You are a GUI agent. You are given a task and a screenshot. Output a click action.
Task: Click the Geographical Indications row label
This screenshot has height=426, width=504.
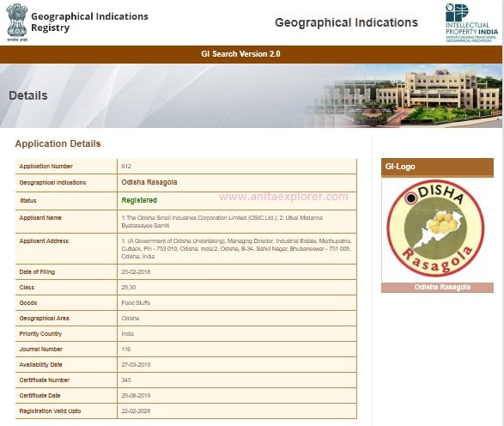click(x=52, y=182)
